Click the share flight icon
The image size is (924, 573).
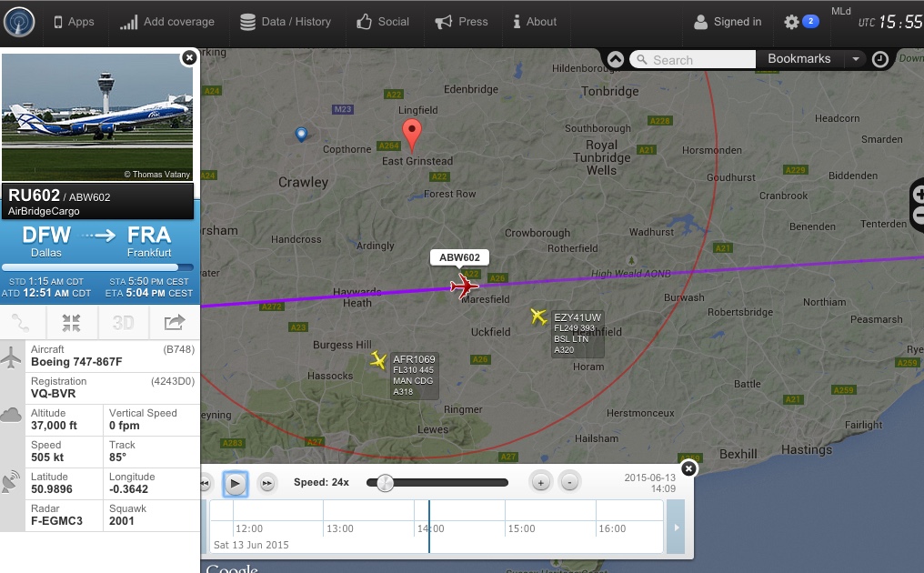(175, 323)
